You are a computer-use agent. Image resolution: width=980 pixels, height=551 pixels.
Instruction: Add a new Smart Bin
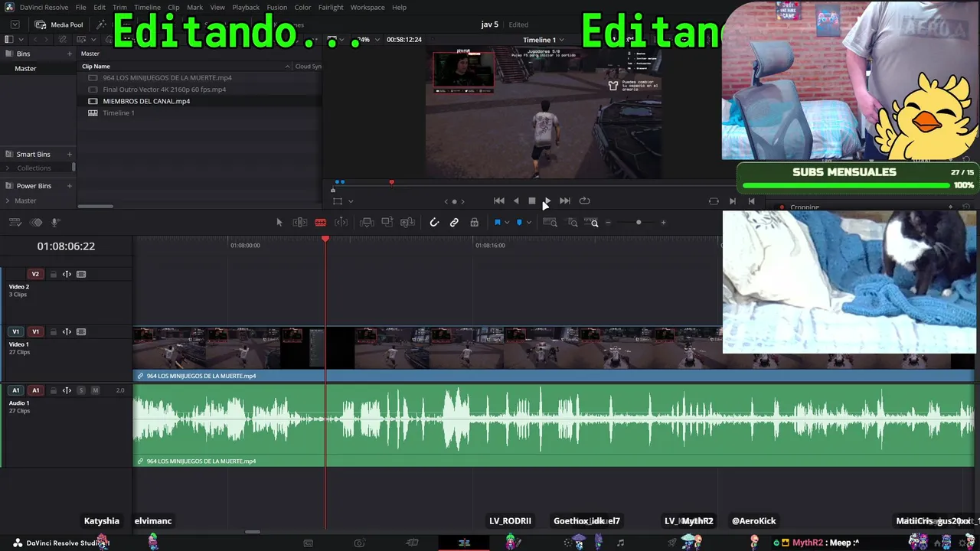pyautogui.click(x=69, y=154)
